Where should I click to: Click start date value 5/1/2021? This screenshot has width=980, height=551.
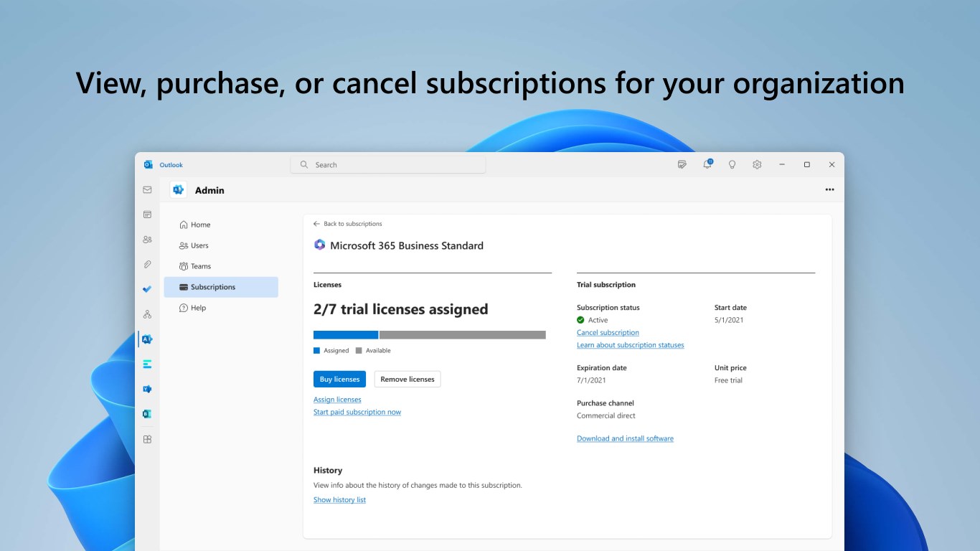(729, 320)
